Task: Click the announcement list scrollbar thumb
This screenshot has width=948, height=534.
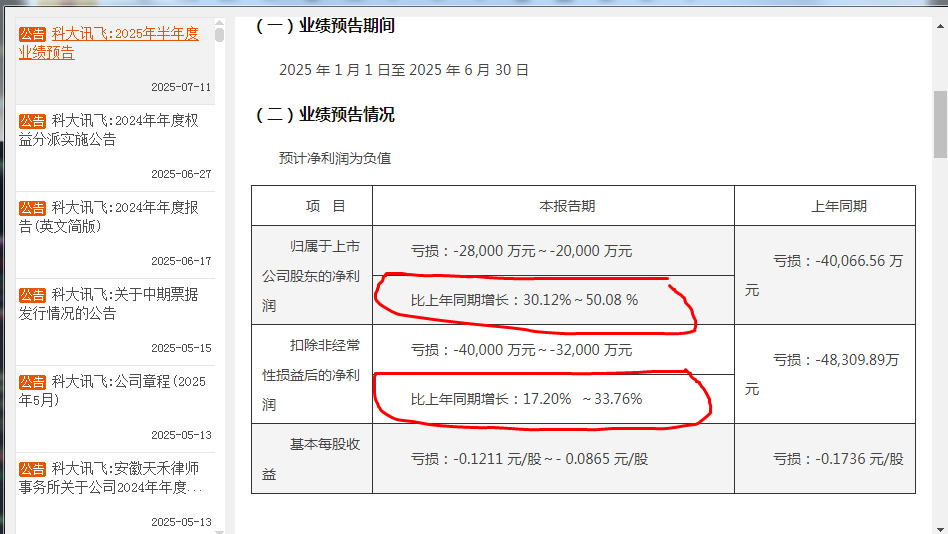Action: point(219,35)
